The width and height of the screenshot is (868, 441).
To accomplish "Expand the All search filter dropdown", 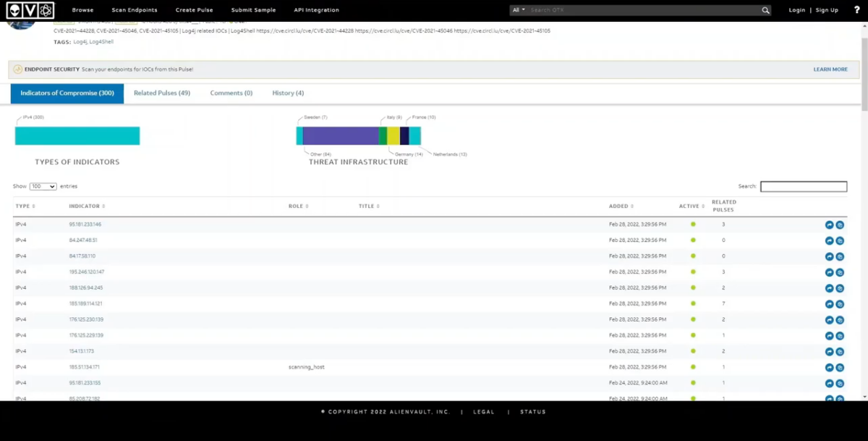I will point(518,10).
